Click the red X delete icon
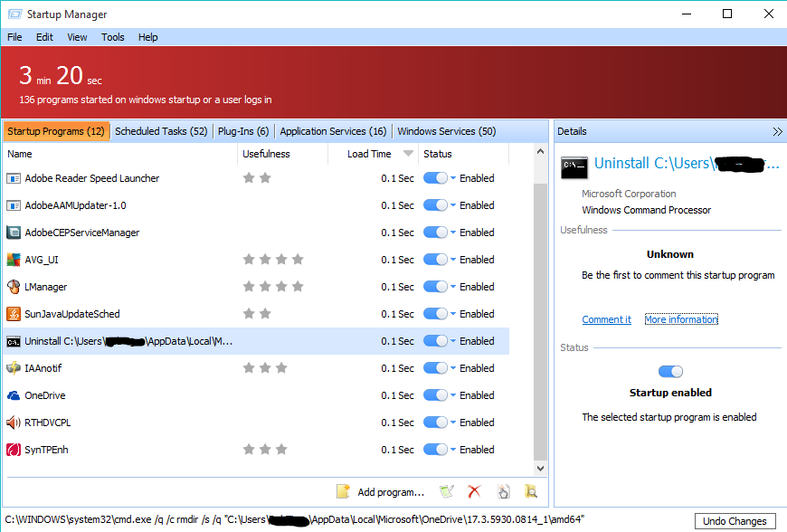 (x=474, y=492)
